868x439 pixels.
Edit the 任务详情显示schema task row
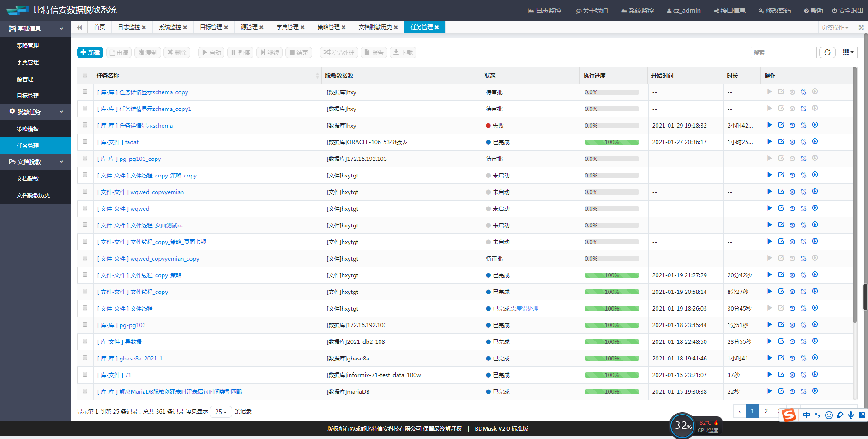(x=781, y=125)
